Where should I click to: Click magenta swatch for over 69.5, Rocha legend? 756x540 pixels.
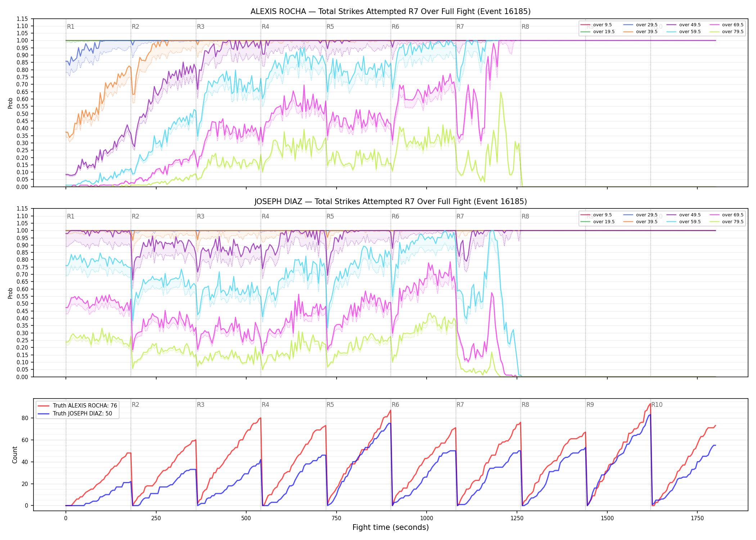[715, 25]
